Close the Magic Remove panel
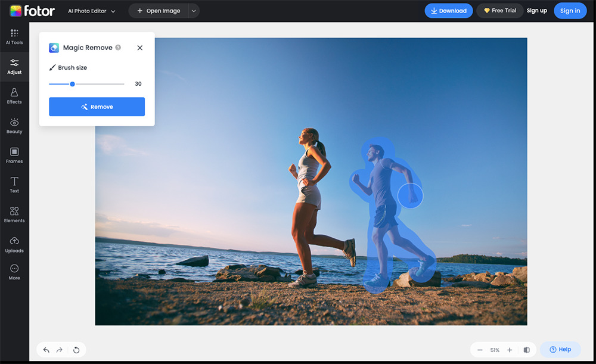Screen dimensions: 596x364 click(x=139, y=48)
